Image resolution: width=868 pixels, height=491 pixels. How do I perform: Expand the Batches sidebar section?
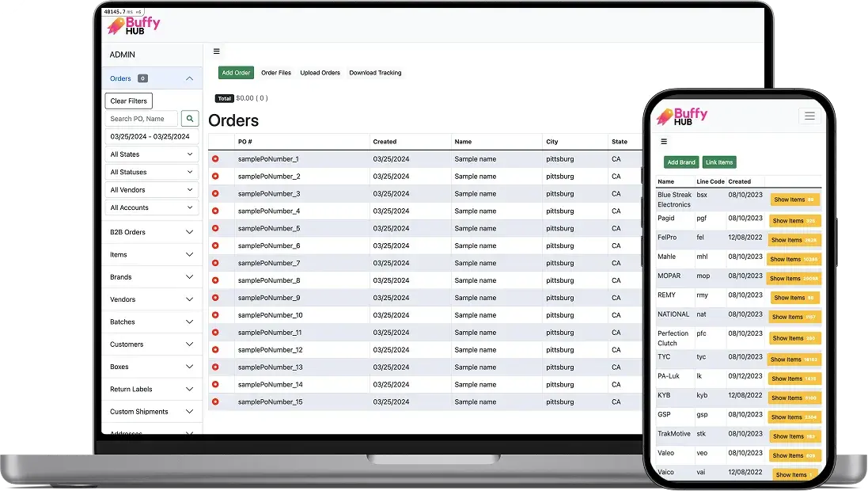[x=152, y=322]
